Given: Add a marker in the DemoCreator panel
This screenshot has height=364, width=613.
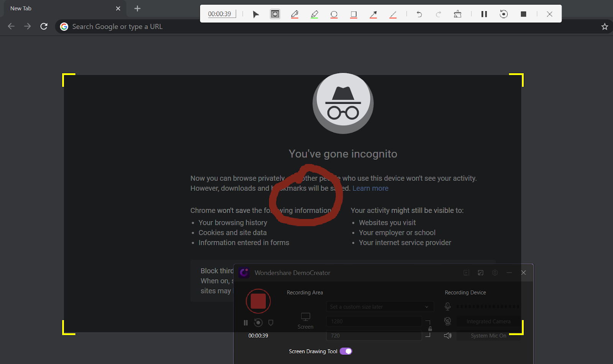Looking at the screenshot, I should click(271, 323).
